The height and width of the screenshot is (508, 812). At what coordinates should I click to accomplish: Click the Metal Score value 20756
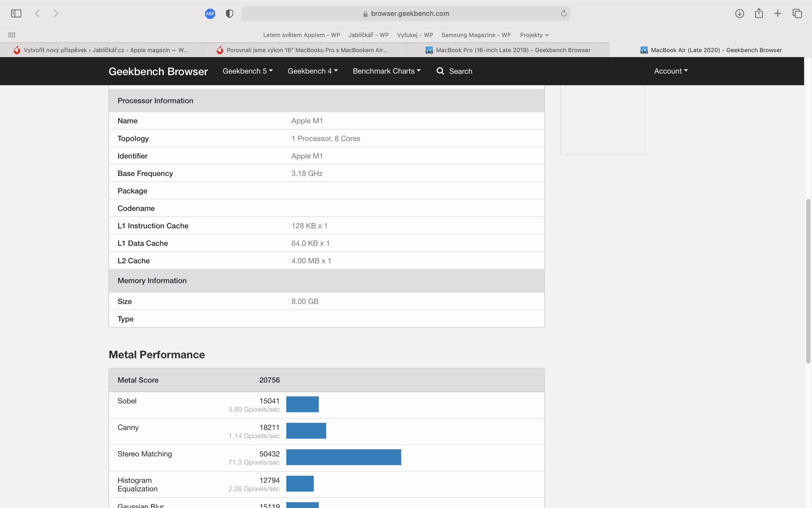(269, 380)
